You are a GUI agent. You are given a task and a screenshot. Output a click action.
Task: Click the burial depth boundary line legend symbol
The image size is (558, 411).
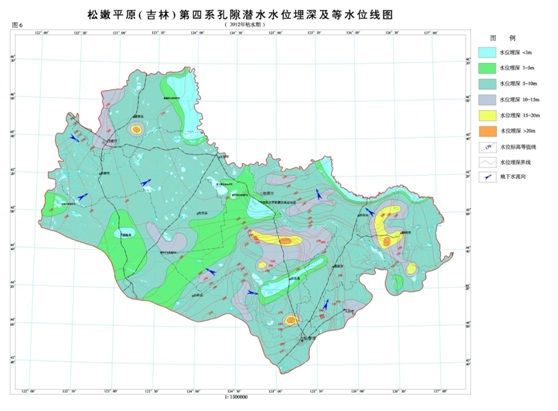(x=487, y=162)
